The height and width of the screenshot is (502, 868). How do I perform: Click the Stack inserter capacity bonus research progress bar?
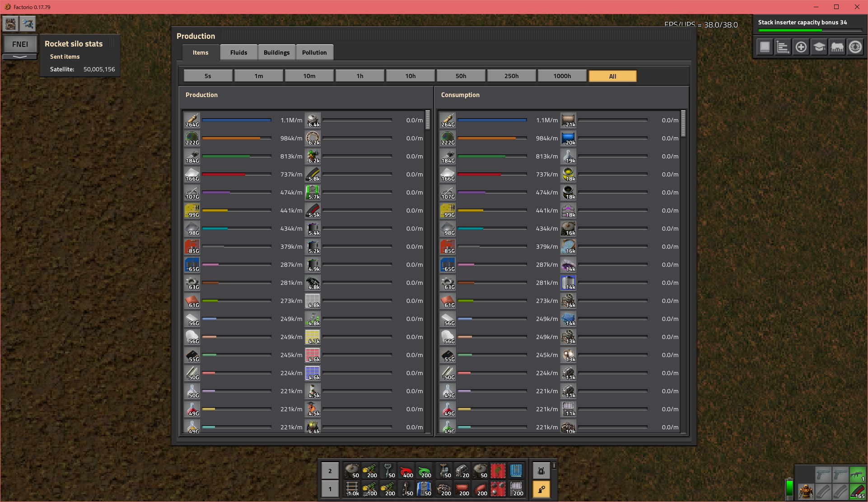tap(810, 30)
